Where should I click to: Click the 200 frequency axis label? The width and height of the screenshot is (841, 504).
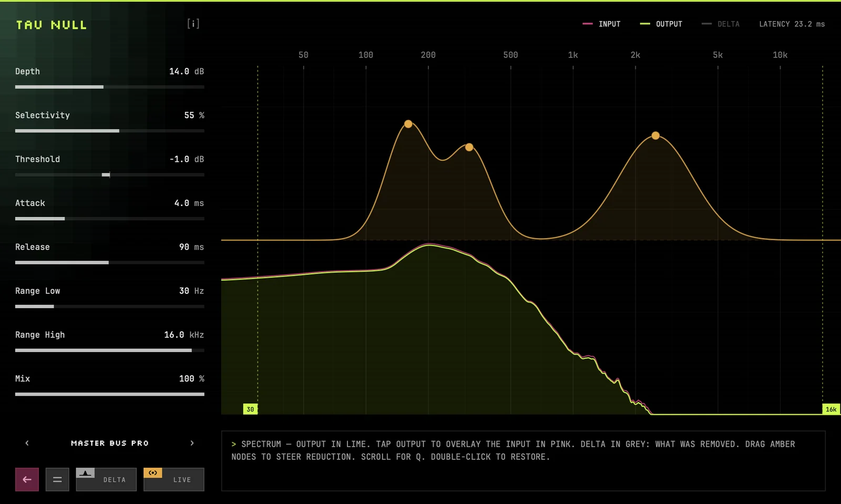428,55
